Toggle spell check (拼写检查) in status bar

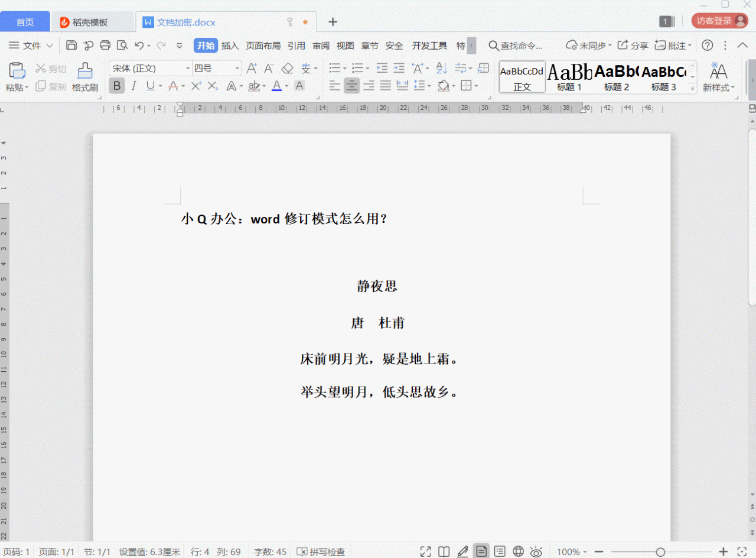[320, 551]
